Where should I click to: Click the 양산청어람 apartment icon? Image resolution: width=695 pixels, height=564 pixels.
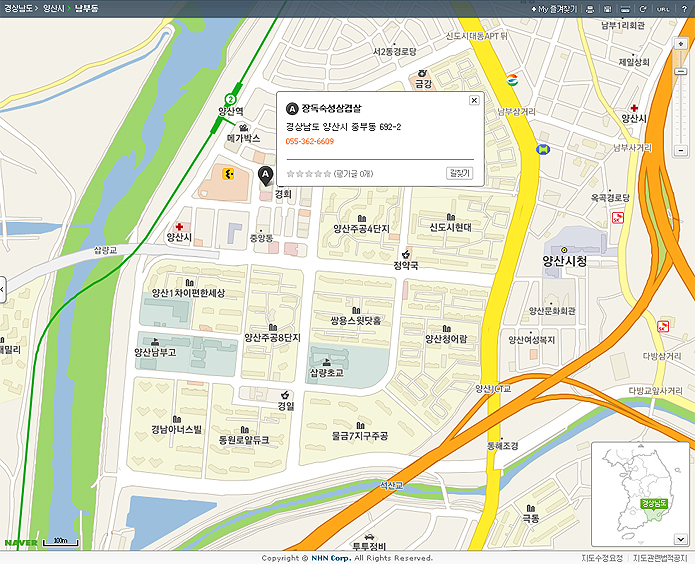(x=446, y=329)
